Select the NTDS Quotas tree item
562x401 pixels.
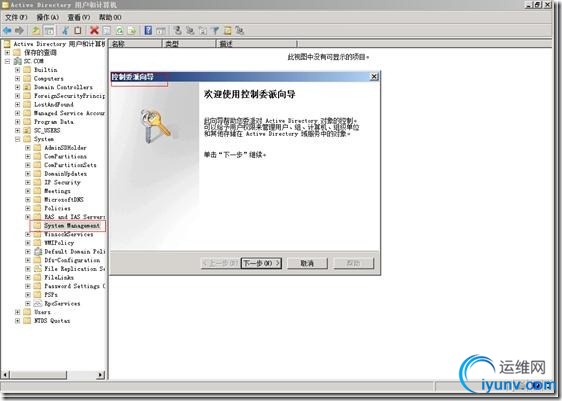tap(52, 321)
